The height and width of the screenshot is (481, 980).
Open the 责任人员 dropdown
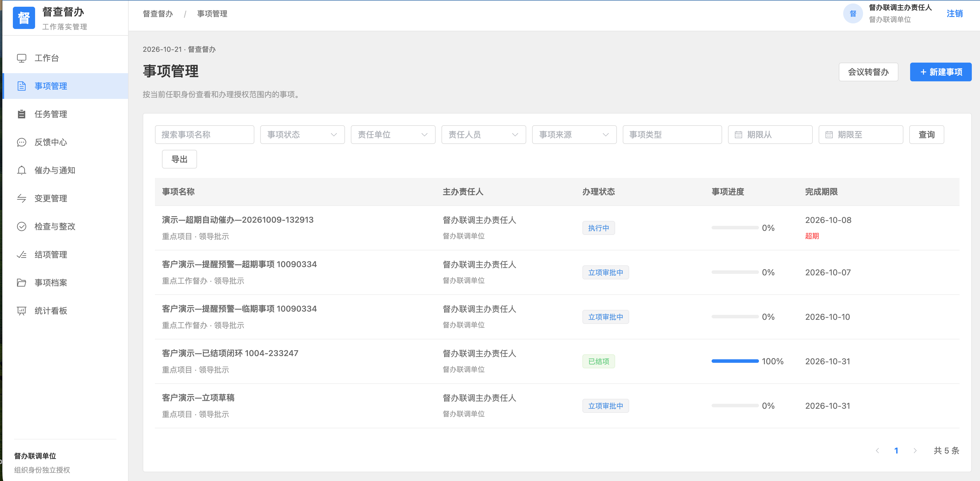click(x=484, y=134)
